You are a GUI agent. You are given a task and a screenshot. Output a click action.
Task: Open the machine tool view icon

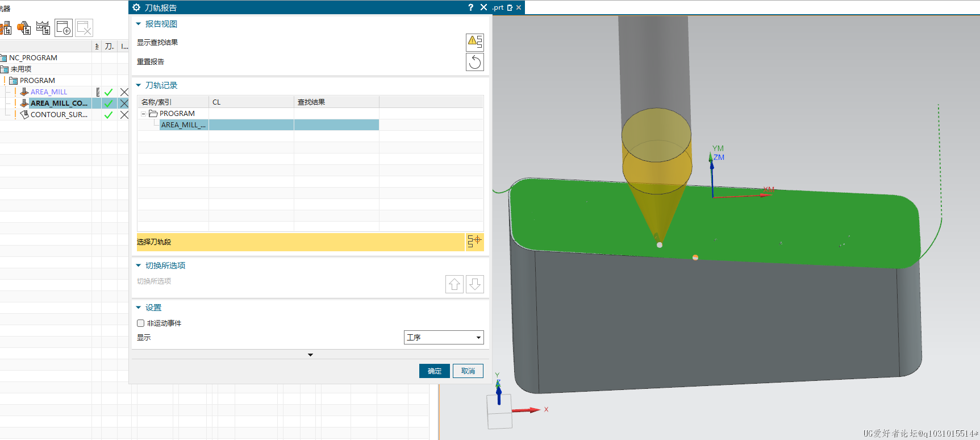(x=6, y=27)
